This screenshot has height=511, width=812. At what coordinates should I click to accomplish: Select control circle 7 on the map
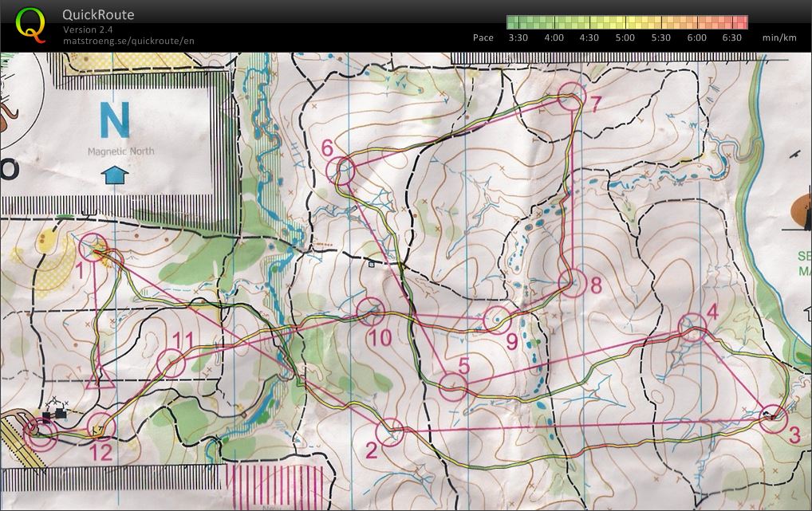(570, 96)
